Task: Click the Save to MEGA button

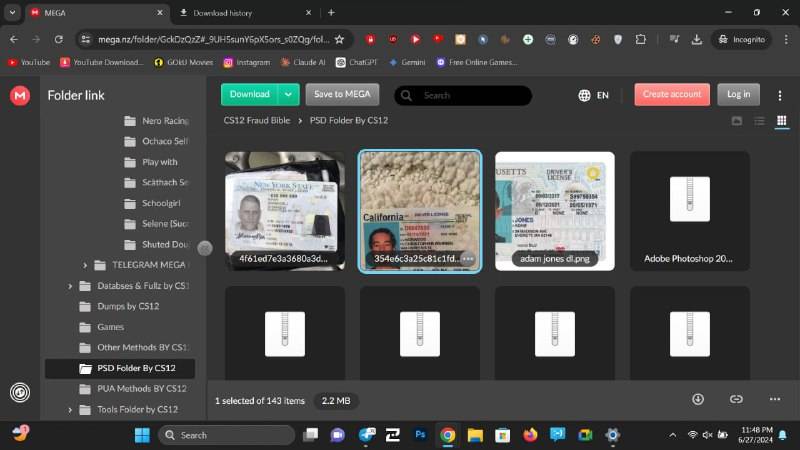Action: click(x=342, y=94)
